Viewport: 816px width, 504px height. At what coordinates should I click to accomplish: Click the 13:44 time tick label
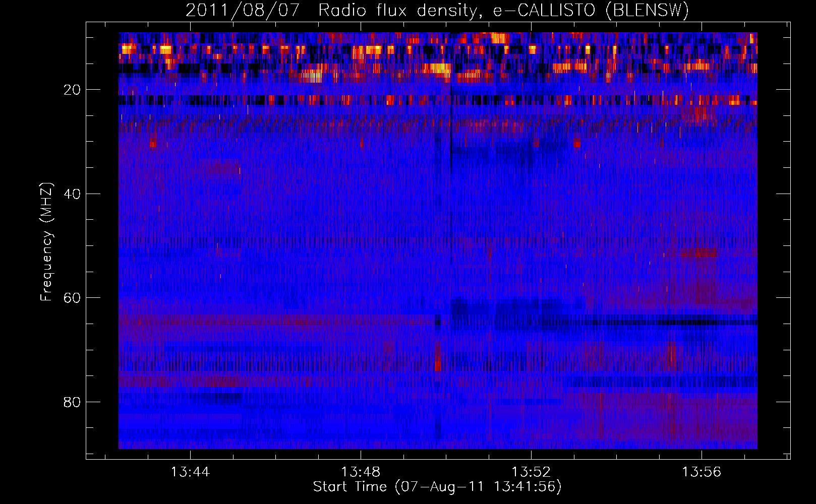(x=190, y=472)
